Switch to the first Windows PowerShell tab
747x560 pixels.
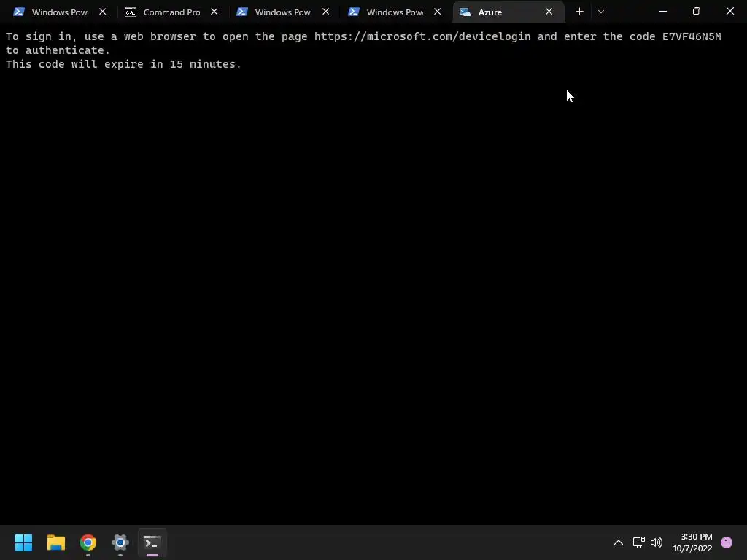point(60,12)
